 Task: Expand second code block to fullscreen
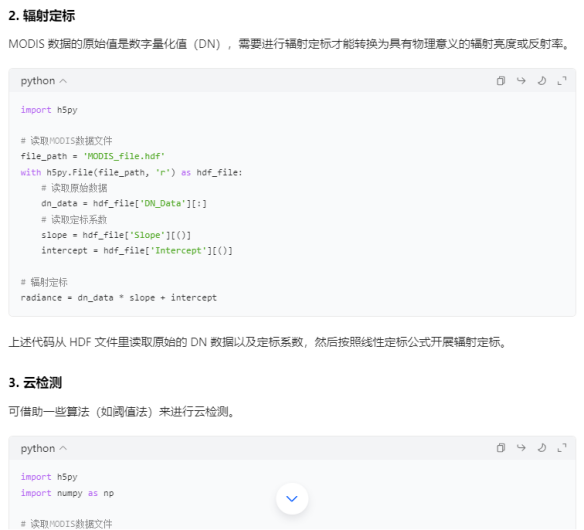[x=562, y=448]
